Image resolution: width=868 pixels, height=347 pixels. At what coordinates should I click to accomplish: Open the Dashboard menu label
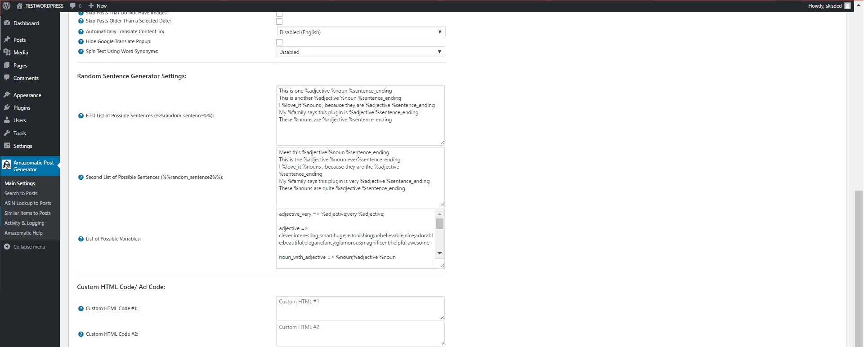(26, 23)
